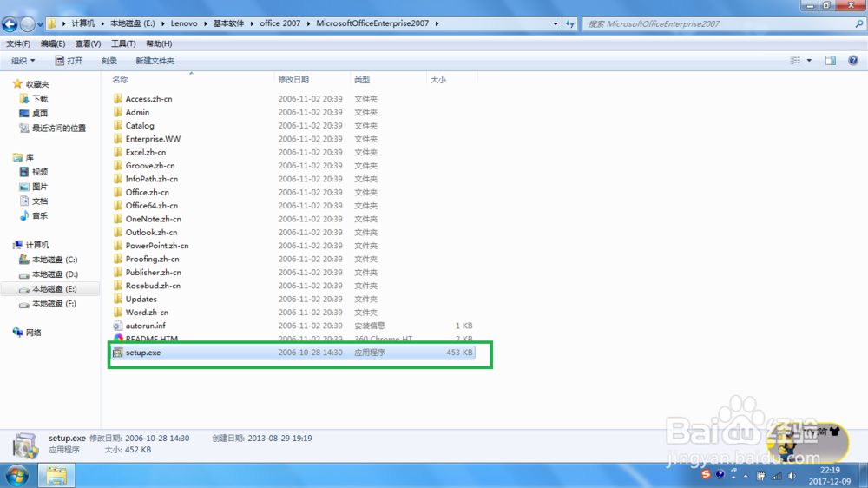Select the PowerPoint.zh-cn folder icon
The image size is (868, 488).
[117, 246]
